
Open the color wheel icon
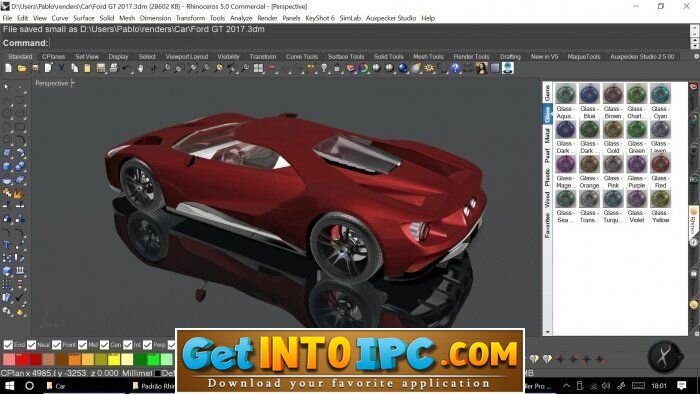pyautogui.click(x=363, y=68)
